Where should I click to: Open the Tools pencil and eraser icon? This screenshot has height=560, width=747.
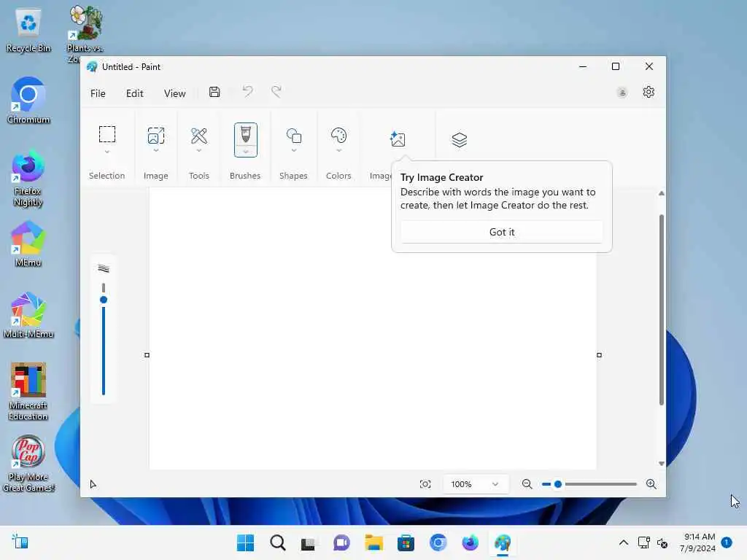(x=199, y=136)
